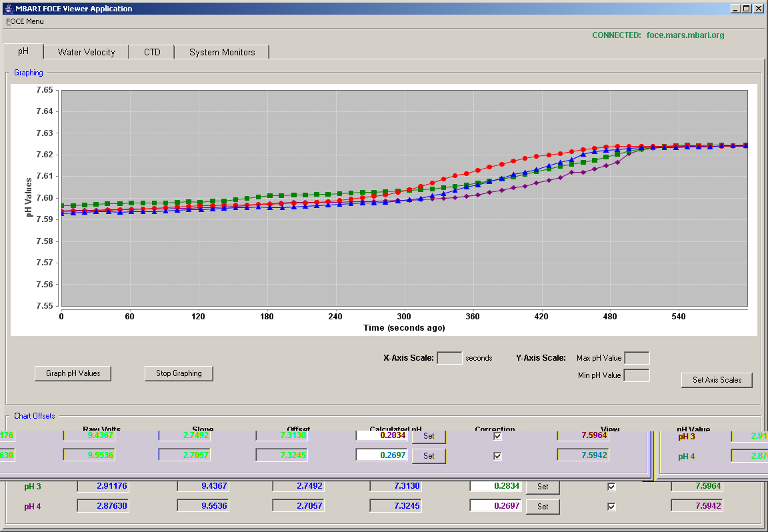Switch to the Water Velocity tab
768x532 pixels.
[x=86, y=52]
